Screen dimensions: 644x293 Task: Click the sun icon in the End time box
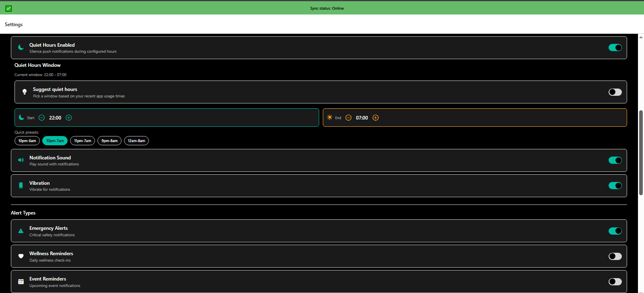pyautogui.click(x=330, y=118)
